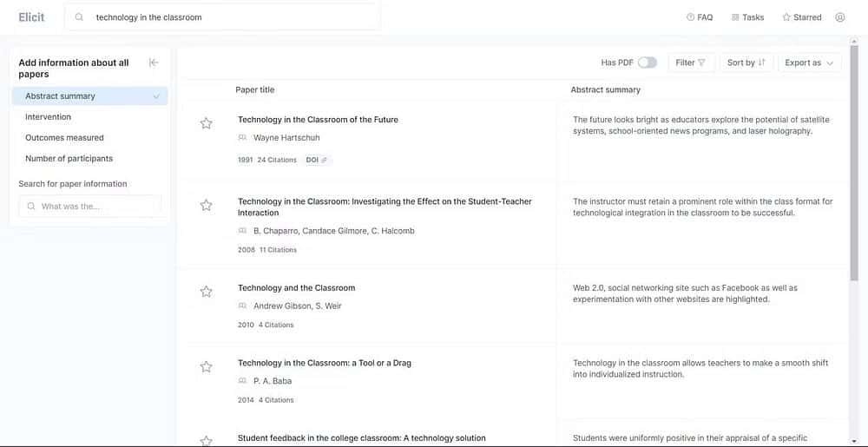
Task: Expand the Export as dropdown
Action: (x=808, y=62)
